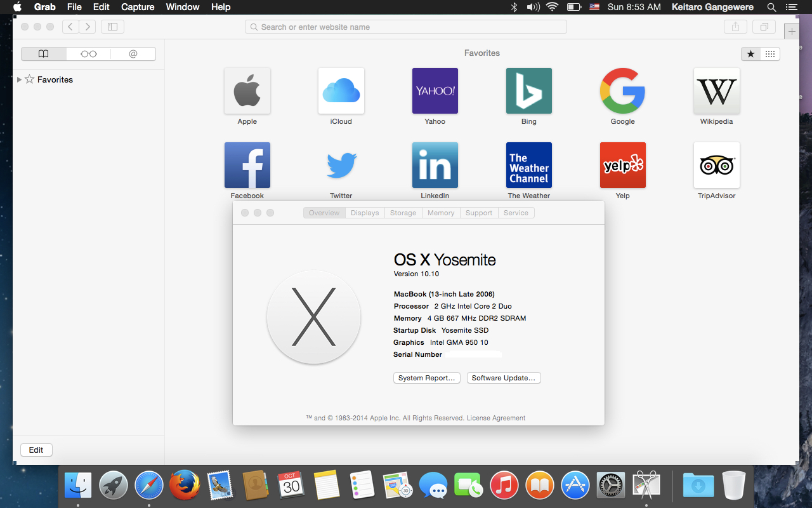Image resolution: width=812 pixels, height=508 pixels.
Task: Switch to the Displays tab in About This Mac
Action: point(365,213)
